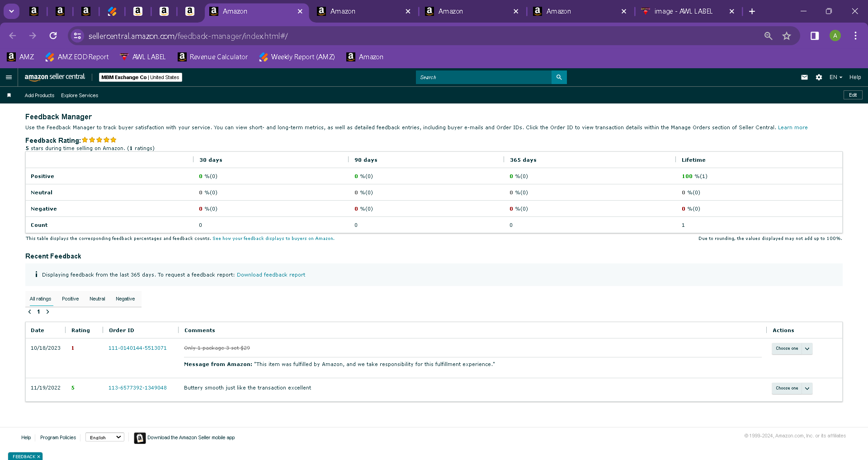Click the struck-through comment "Only 1 package 3 set $29"
The height and width of the screenshot is (460, 868).
(x=217, y=348)
